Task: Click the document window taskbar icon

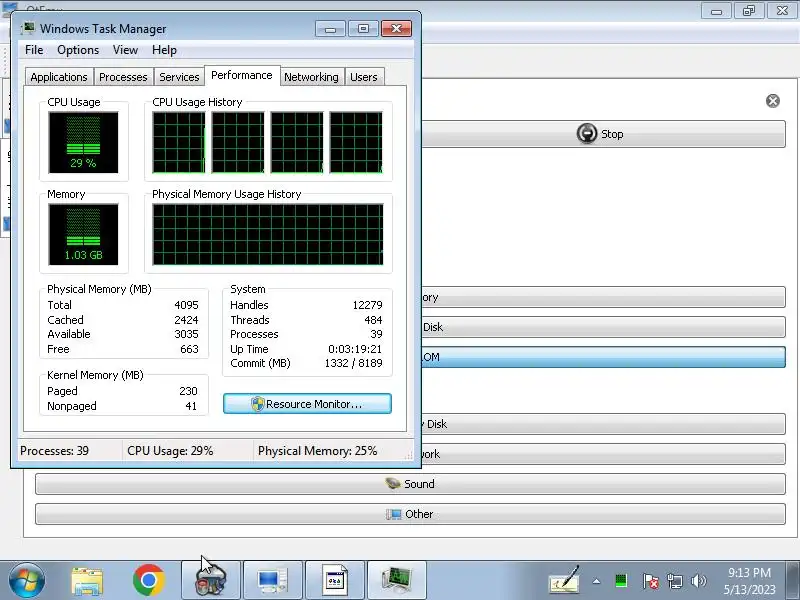Action: [335, 580]
